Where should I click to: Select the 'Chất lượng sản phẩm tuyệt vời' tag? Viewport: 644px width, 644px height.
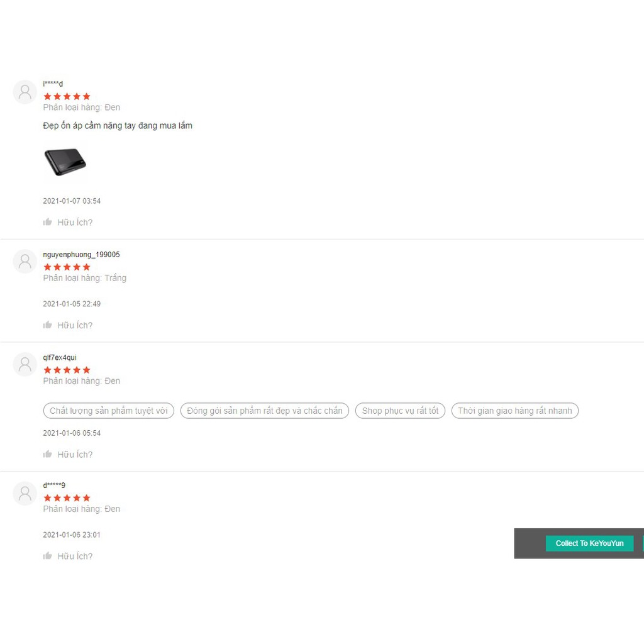[x=109, y=411]
